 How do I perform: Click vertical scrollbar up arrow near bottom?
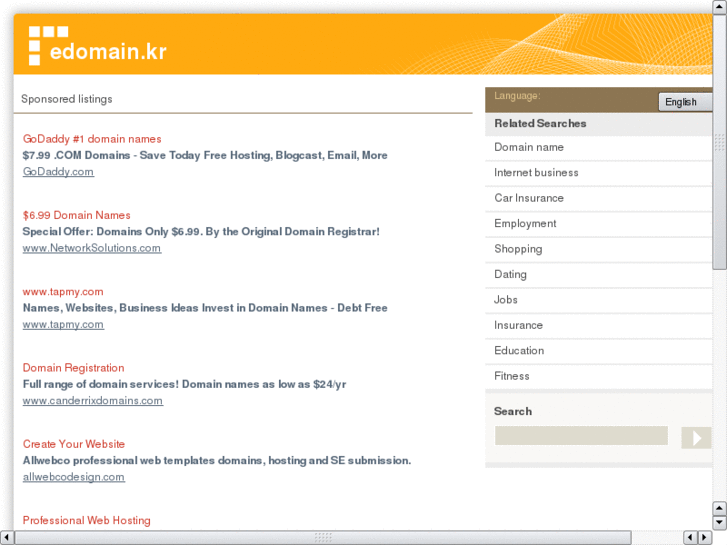coord(720,508)
